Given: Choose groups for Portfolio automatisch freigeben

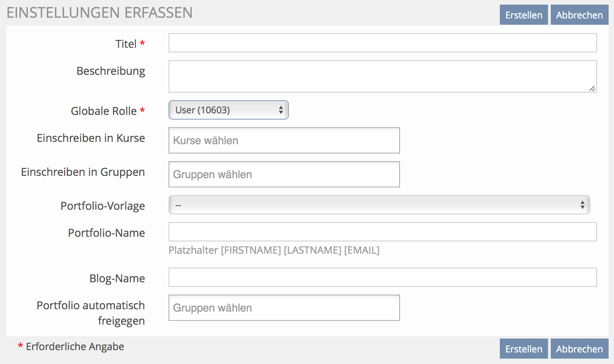Looking at the screenshot, I should 284,308.
